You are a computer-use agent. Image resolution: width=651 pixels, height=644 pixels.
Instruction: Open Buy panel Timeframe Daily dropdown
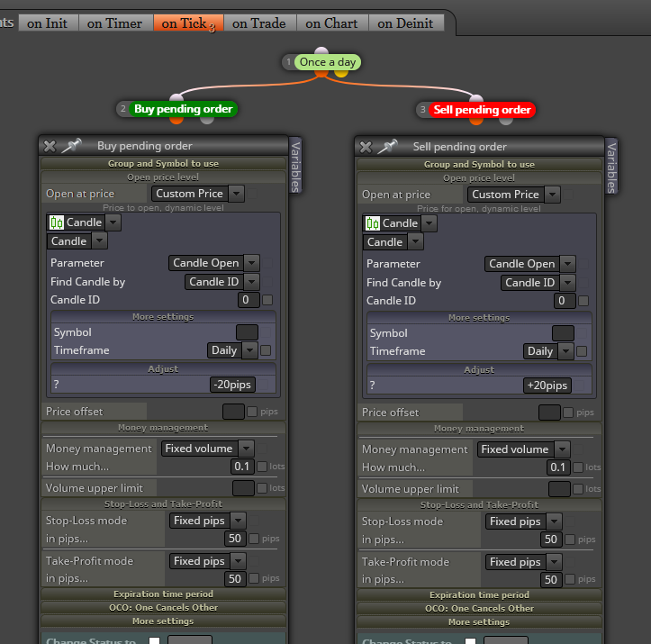click(232, 350)
